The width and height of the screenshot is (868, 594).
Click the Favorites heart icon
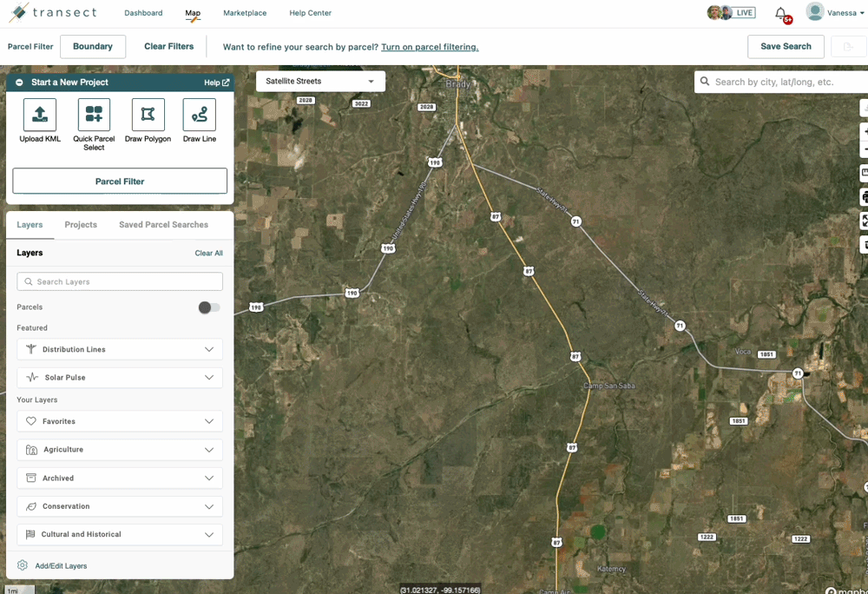point(31,420)
